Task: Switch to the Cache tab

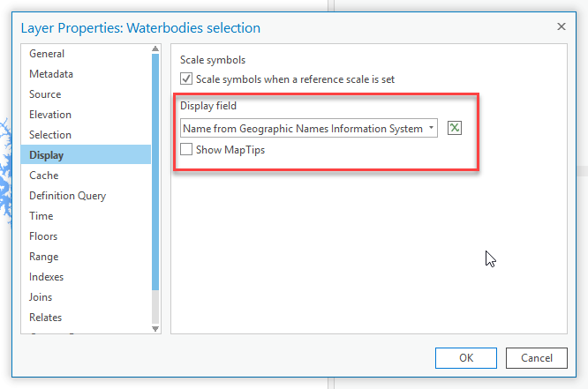Action: click(43, 176)
